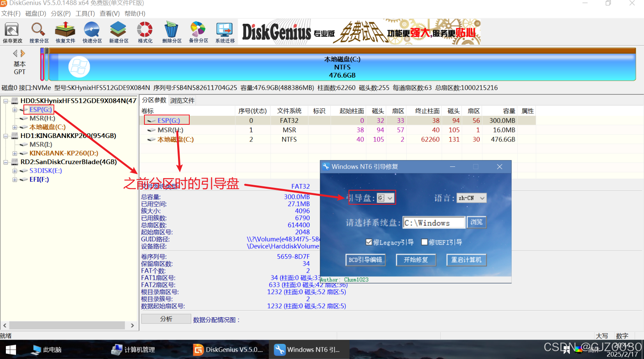This screenshot has height=359, width=644.
Task: Open the 查看(V) menu
Action: (x=110, y=14)
